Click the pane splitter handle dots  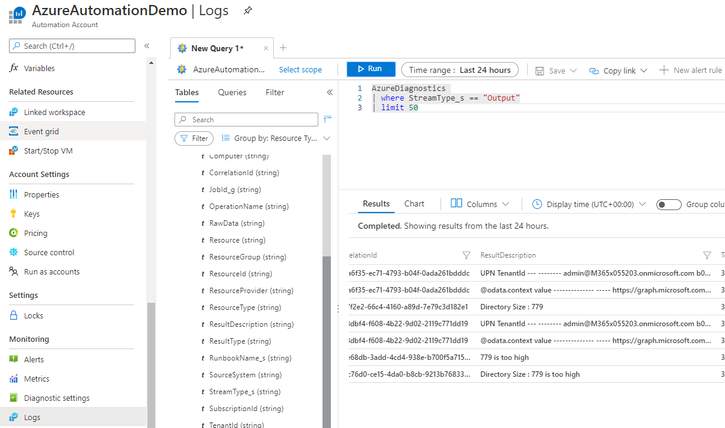click(x=338, y=308)
